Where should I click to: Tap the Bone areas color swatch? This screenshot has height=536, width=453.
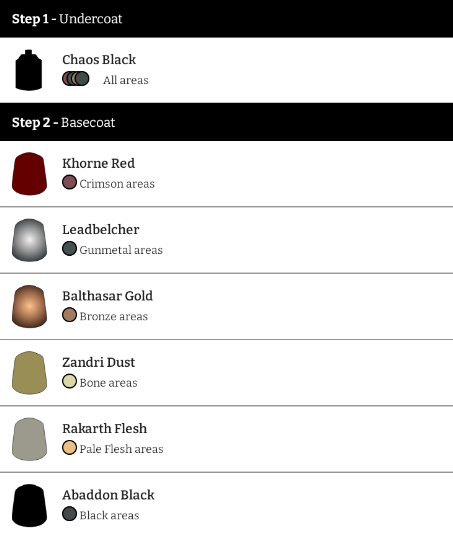tap(69, 381)
